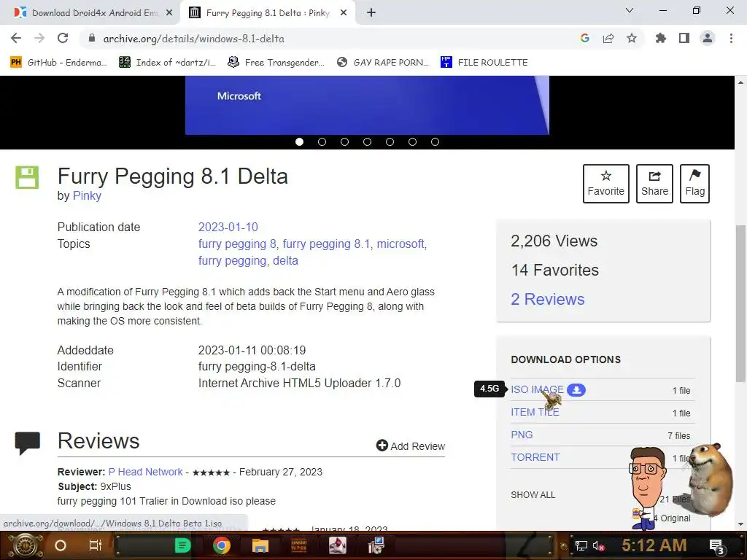747x560 pixels.
Task: Select the third carousel dot
Action: [344, 142]
